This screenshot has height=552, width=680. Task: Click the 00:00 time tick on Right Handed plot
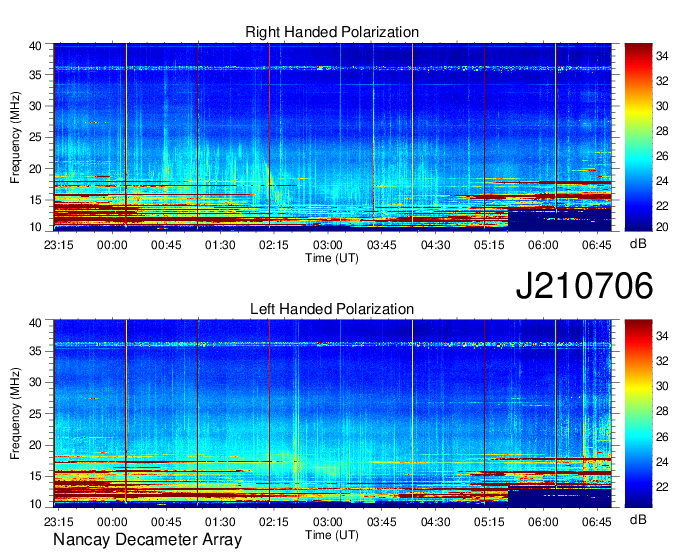[x=112, y=245]
